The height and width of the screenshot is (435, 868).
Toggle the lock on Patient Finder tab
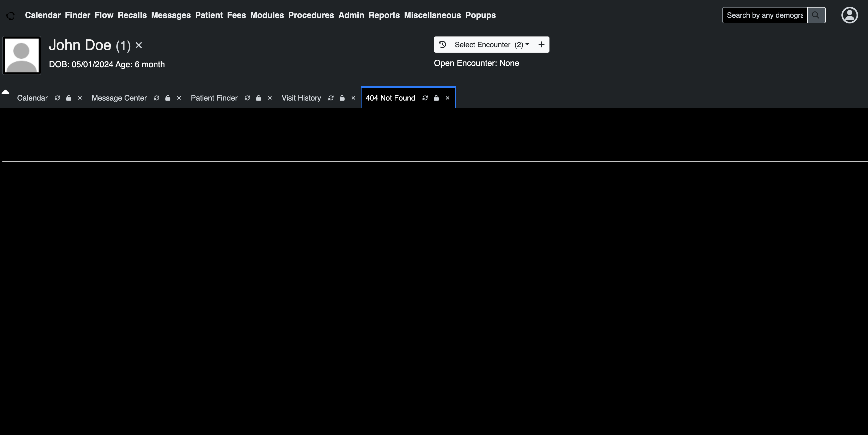[259, 98]
